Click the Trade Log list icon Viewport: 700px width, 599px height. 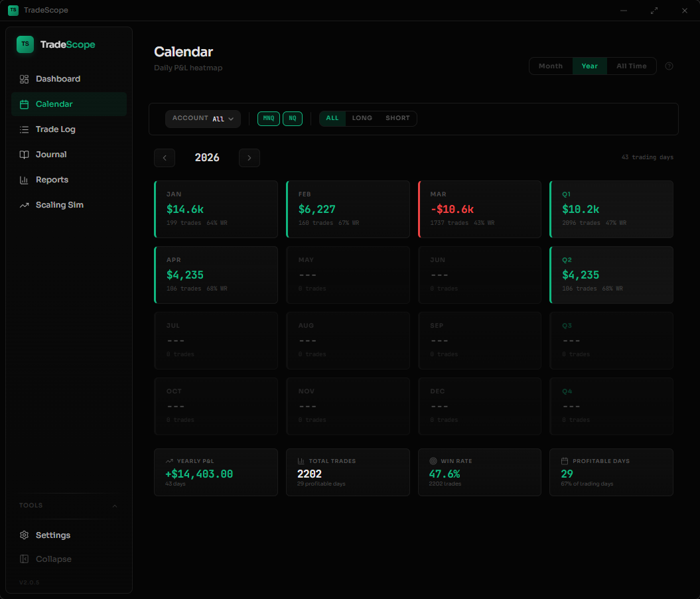coord(25,129)
